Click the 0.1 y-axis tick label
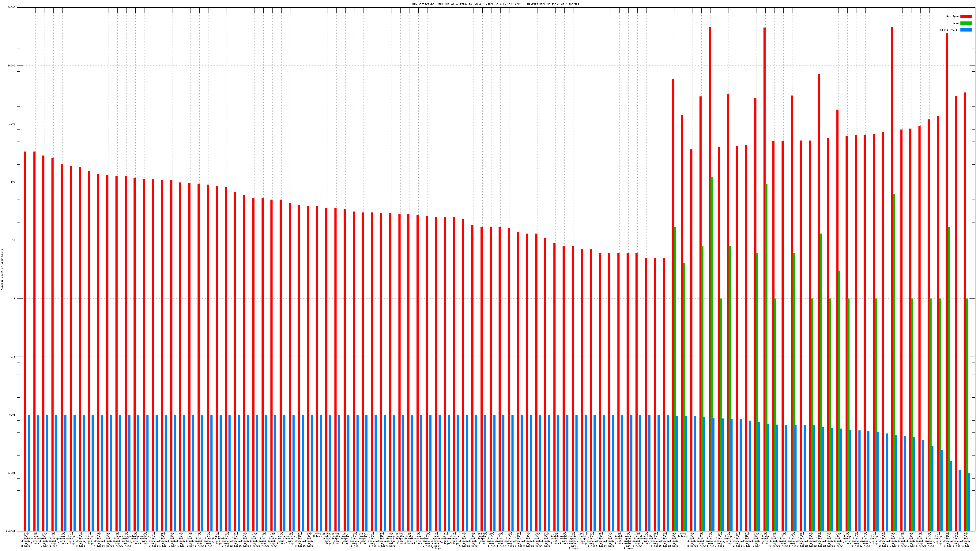The image size is (980, 551). (13, 357)
